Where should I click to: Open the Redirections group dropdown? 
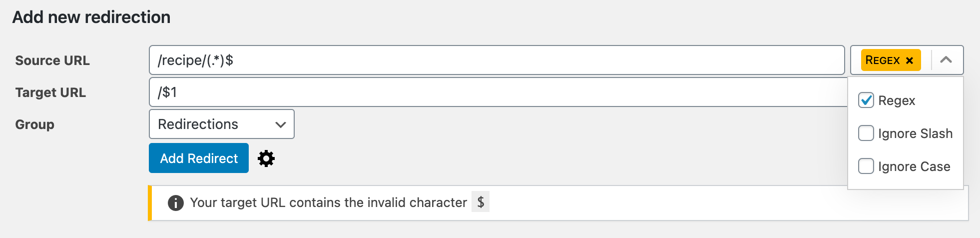[x=222, y=124]
